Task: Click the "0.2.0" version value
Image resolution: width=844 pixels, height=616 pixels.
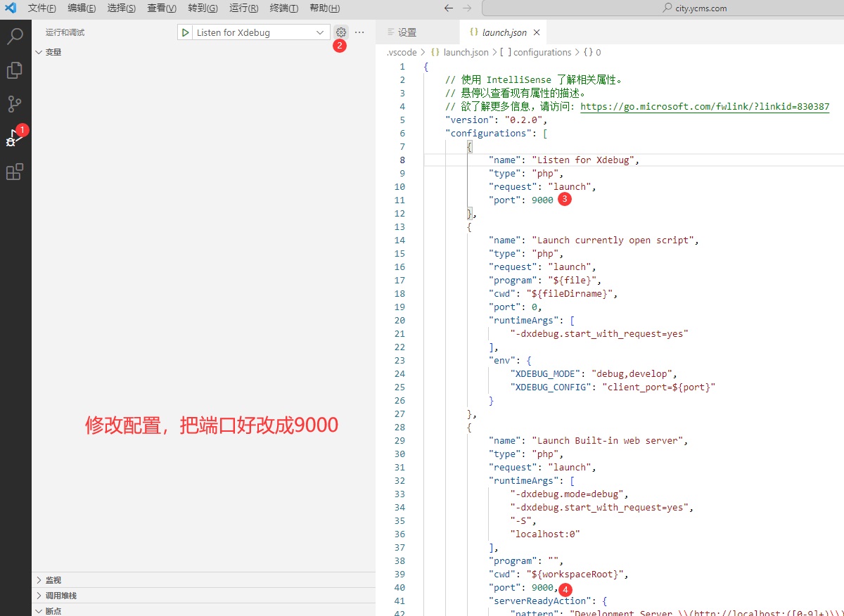Action: tap(523, 120)
